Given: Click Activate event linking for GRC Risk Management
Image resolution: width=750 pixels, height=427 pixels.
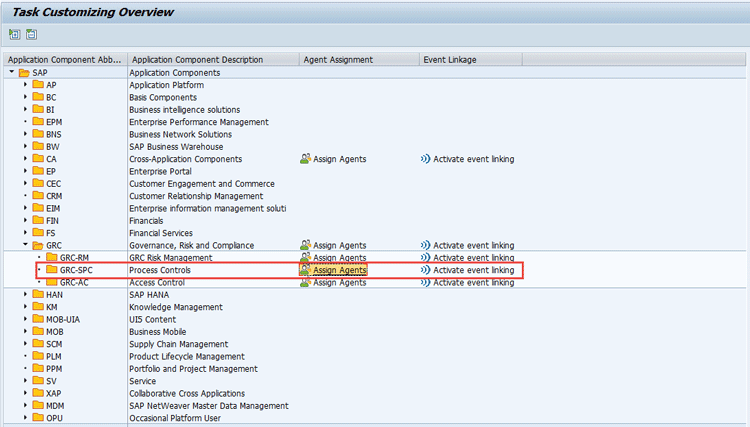Looking at the screenshot, I should coord(473,258).
